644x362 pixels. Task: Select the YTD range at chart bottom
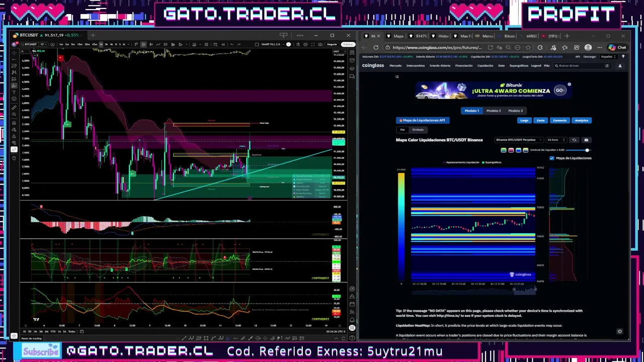tap(53, 331)
